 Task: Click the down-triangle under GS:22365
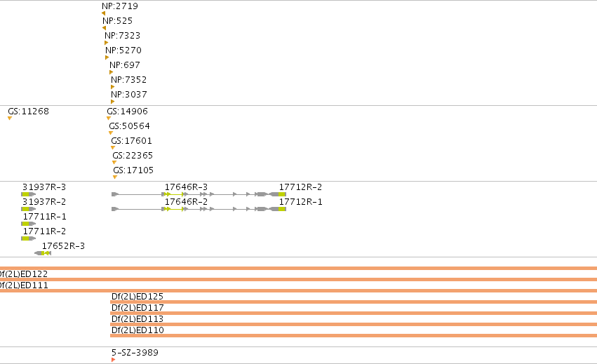click(x=114, y=163)
